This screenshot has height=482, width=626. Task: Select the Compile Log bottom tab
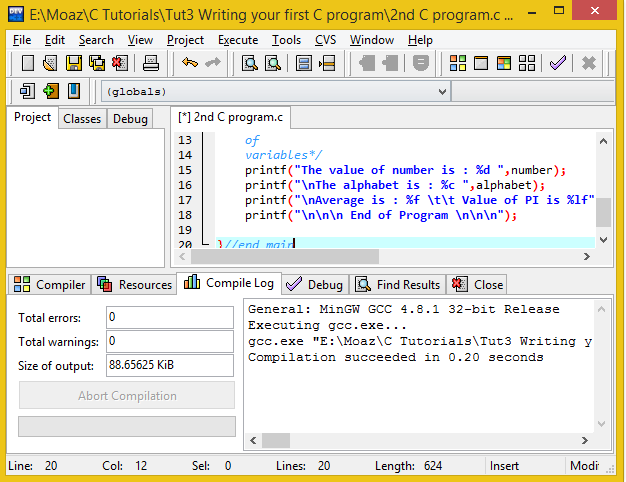229,283
